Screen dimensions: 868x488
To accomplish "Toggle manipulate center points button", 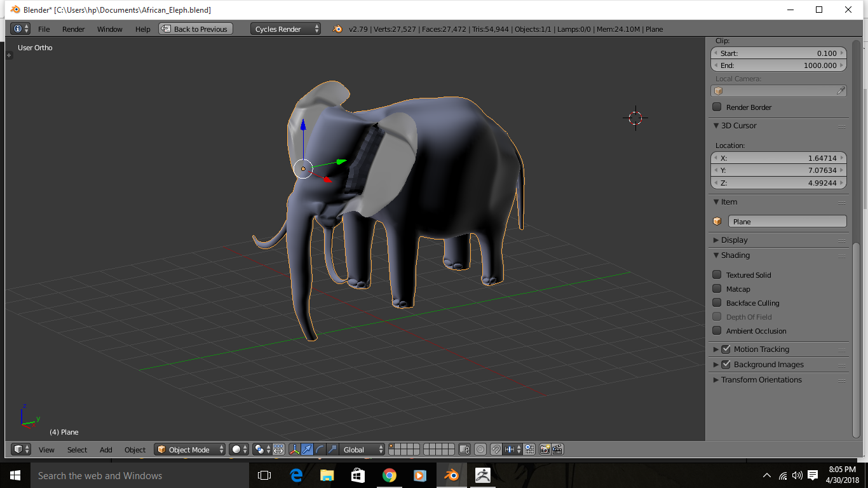I will [278, 449].
